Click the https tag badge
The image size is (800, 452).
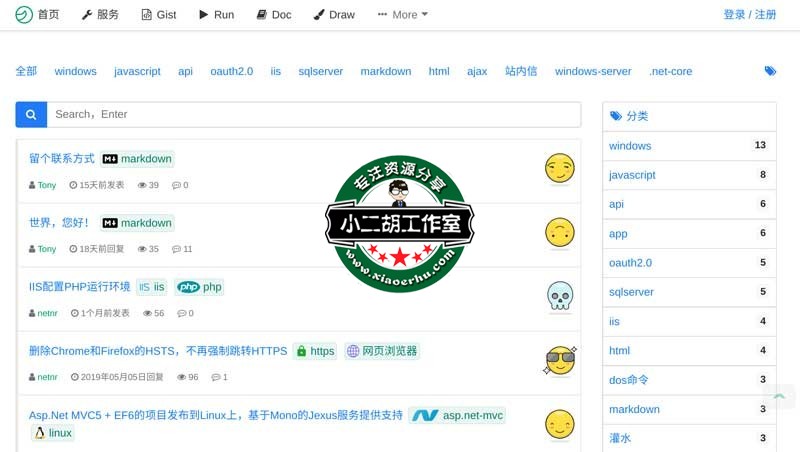(x=315, y=351)
